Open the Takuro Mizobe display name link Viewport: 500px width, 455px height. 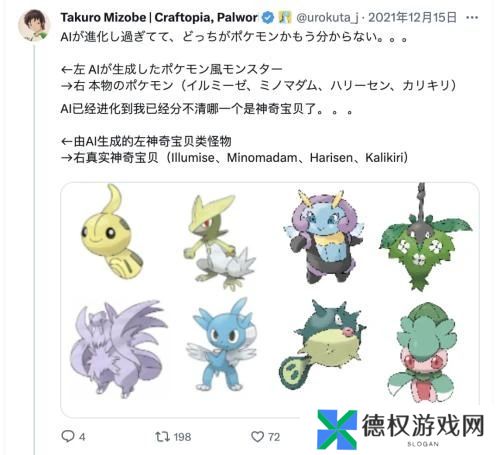[x=159, y=17]
